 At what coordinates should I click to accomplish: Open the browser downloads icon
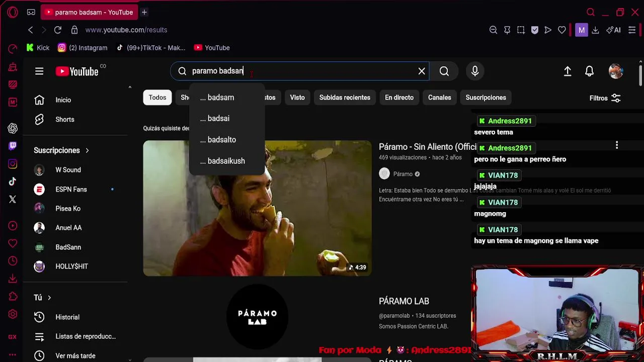coord(595,30)
